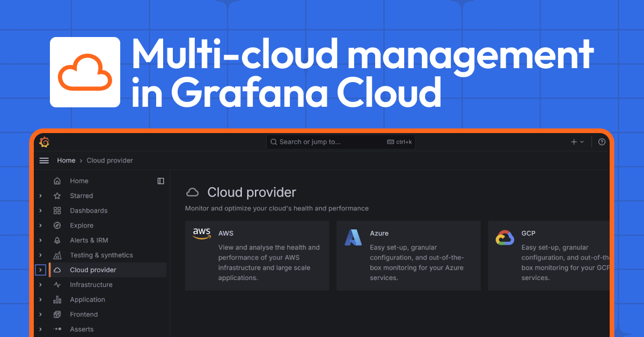The image size is (644, 337).
Task: Click the Starred star icon
Action: click(x=57, y=195)
